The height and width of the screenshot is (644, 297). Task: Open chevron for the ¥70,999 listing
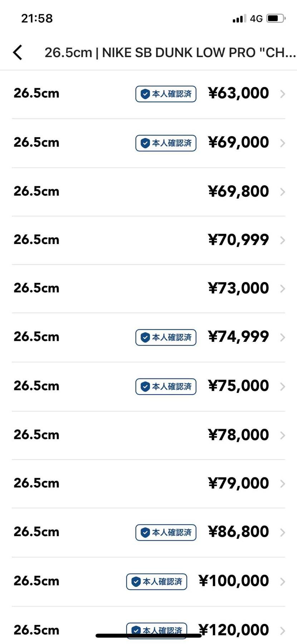[282, 240]
